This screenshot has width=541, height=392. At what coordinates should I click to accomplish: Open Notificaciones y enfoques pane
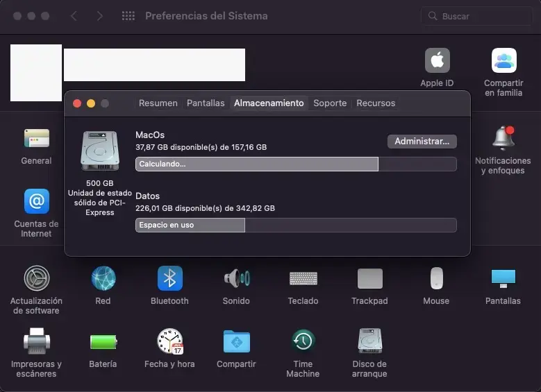tap(503, 138)
